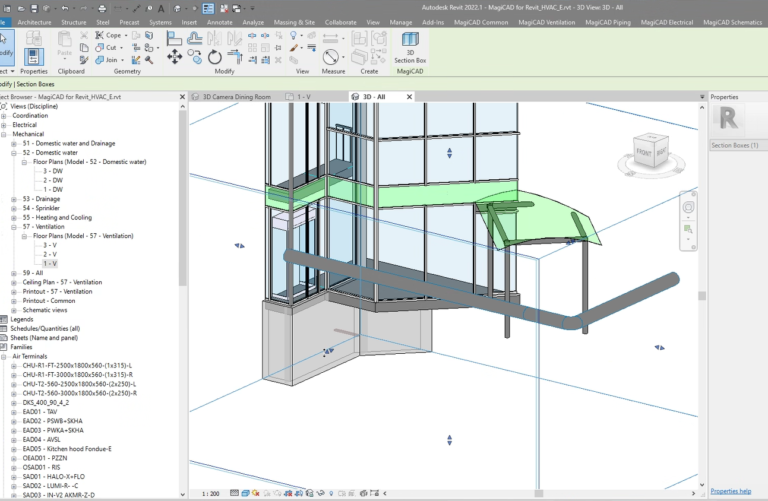Click the 3D view horizontal scrollbar thumb
The height and width of the screenshot is (501, 768).
(x=539, y=494)
